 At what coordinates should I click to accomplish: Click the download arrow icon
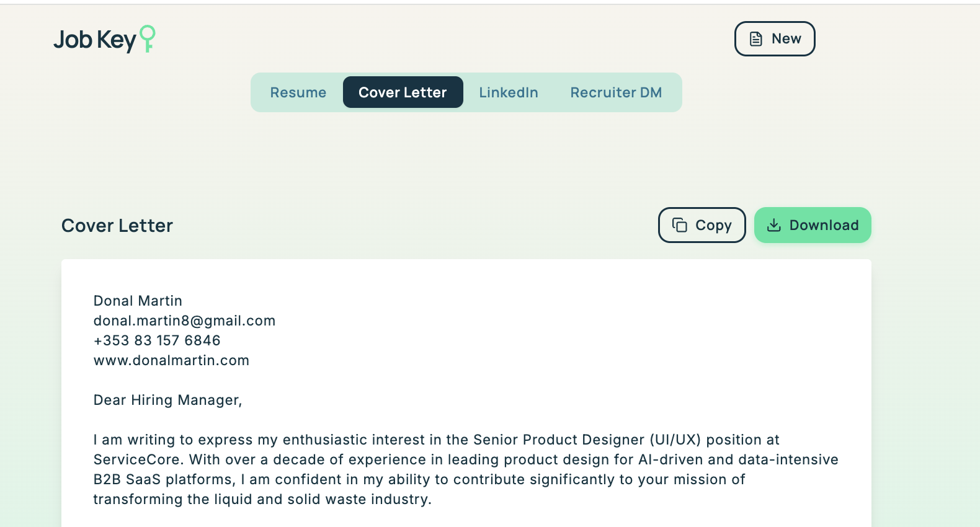773,225
